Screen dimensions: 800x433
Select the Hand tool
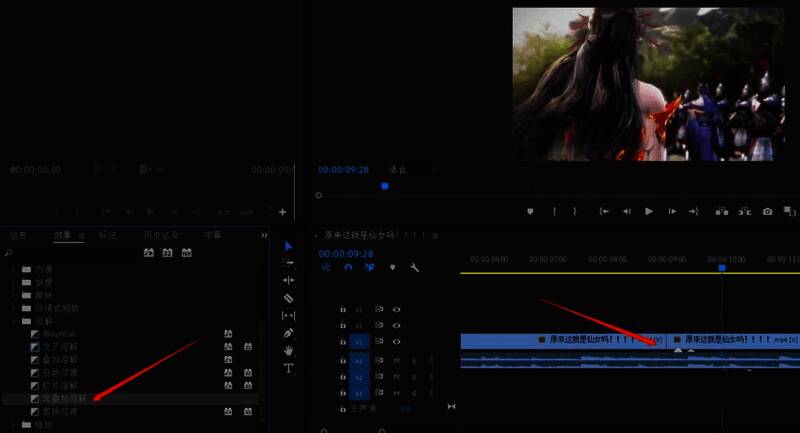289,351
